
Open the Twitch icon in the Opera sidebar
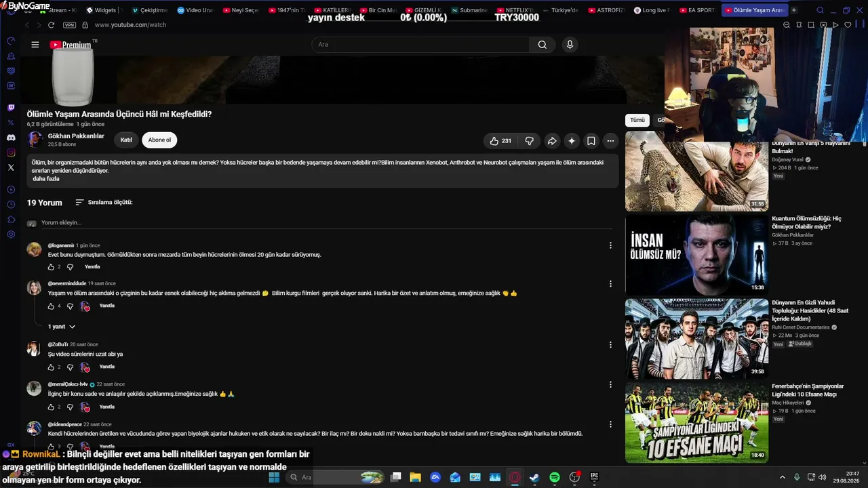point(11,108)
